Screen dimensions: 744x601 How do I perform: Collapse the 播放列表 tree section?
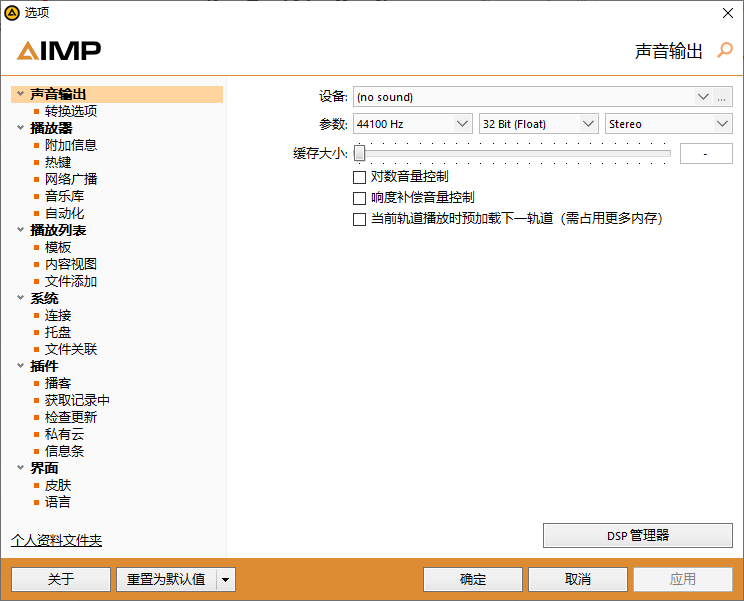[x=20, y=230]
